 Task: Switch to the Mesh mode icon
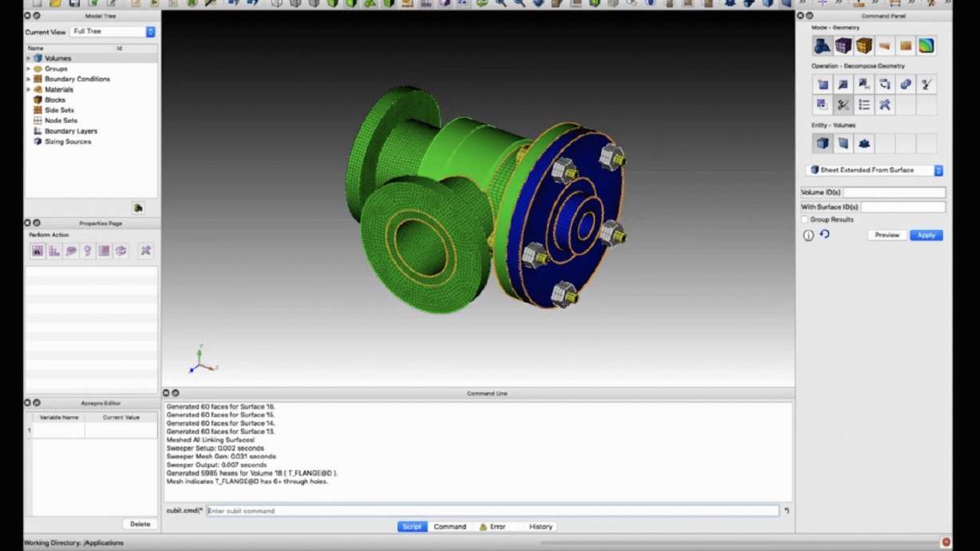843,46
